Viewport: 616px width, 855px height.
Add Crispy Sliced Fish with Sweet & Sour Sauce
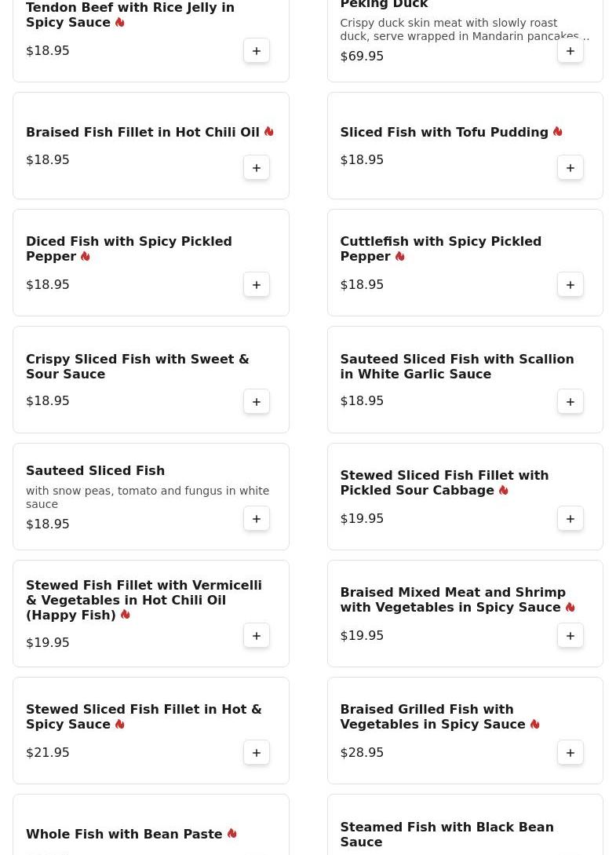click(x=257, y=402)
